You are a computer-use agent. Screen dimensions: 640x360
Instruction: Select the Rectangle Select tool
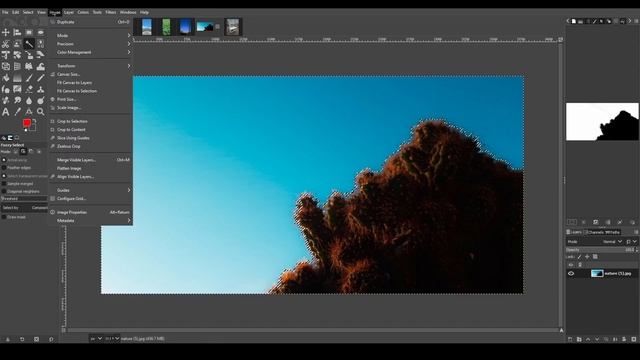tap(29, 32)
